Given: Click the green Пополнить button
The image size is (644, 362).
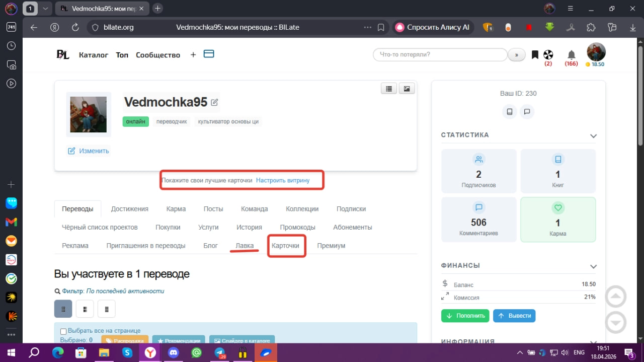Looking at the screenshot, I should [465, 316].
